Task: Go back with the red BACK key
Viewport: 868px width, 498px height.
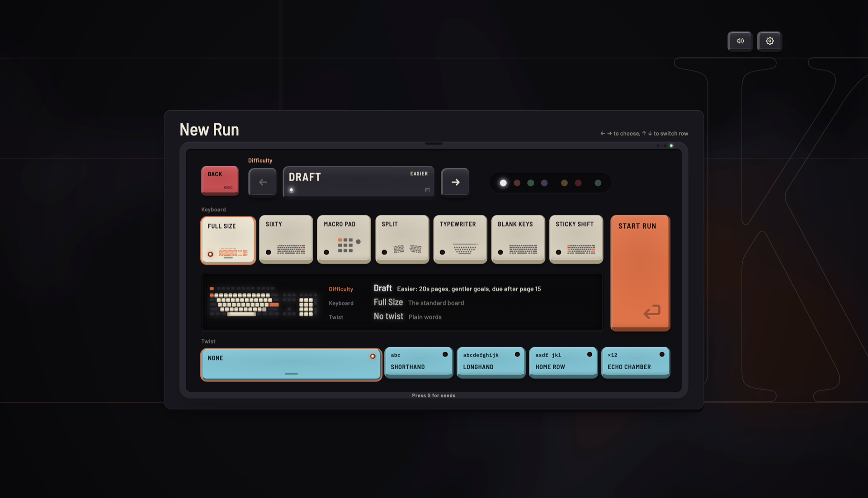Action: pyautogui.click(x=220, y=181)
